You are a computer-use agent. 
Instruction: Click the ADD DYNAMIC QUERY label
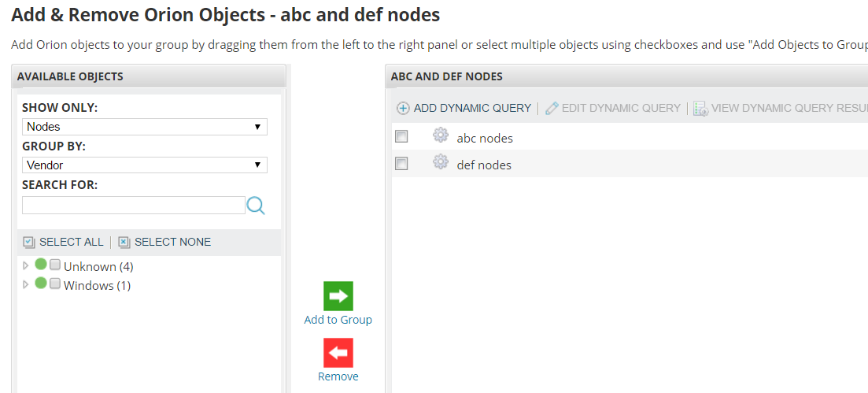[x=472, y=108]
